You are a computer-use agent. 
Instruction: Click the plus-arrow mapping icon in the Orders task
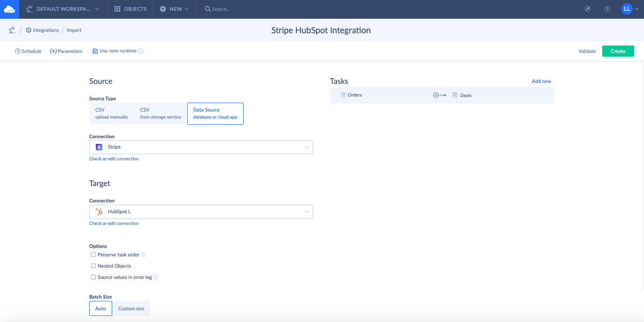pyautogui.click(x=439, y=95)
